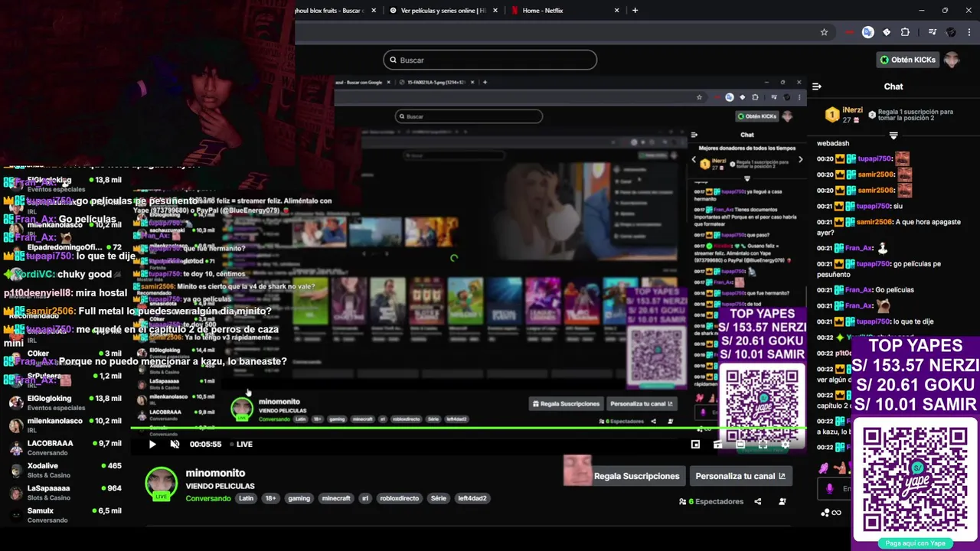Click tupapi750 'slu' chat message
The image size is (980, 551).
[860, 206]
